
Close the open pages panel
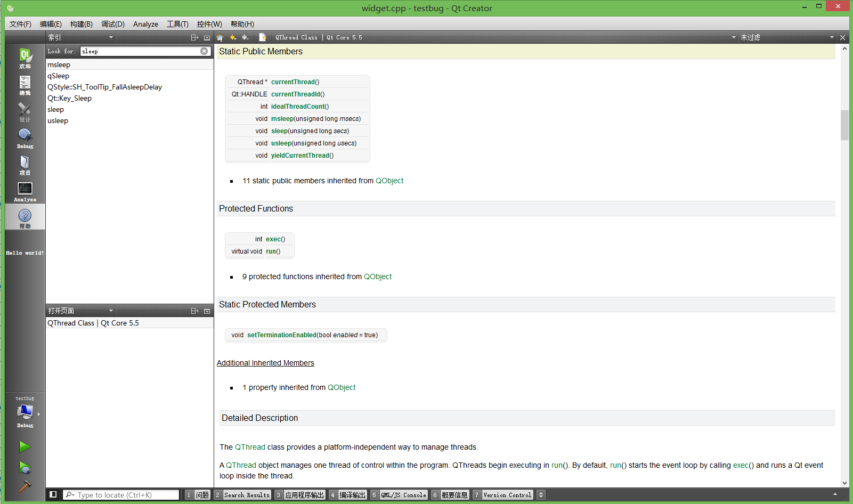(x=207, y=311)
